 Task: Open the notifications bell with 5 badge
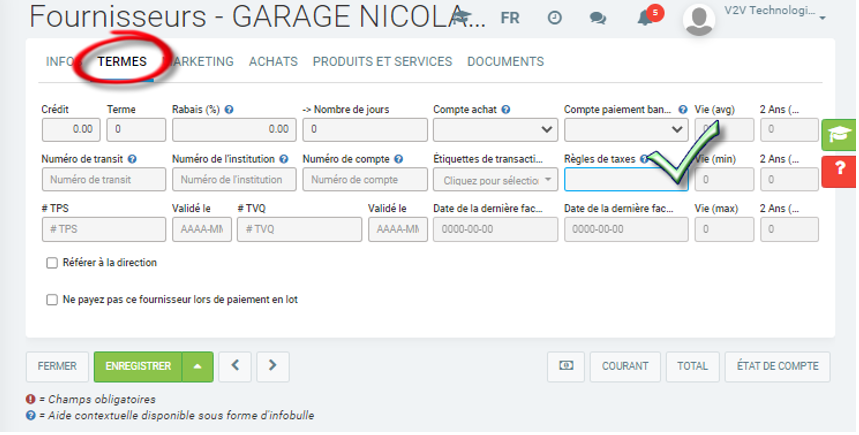645,18
